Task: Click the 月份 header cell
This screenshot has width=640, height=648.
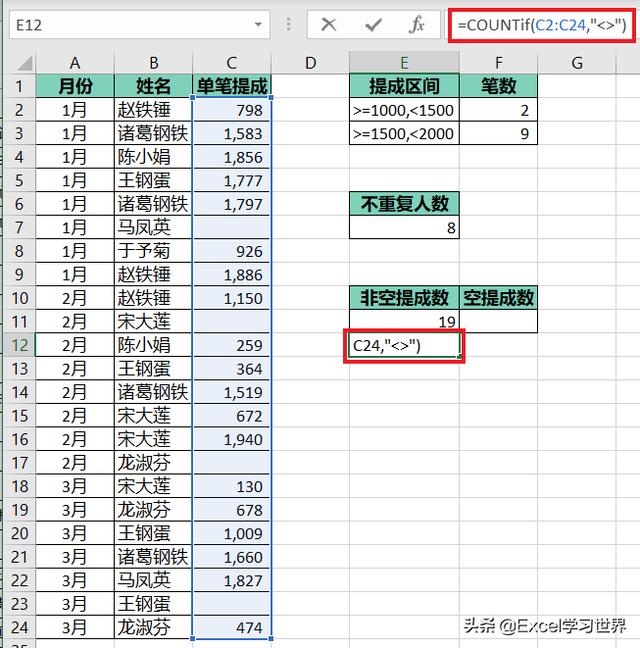Action: click(x=75, y=86)
